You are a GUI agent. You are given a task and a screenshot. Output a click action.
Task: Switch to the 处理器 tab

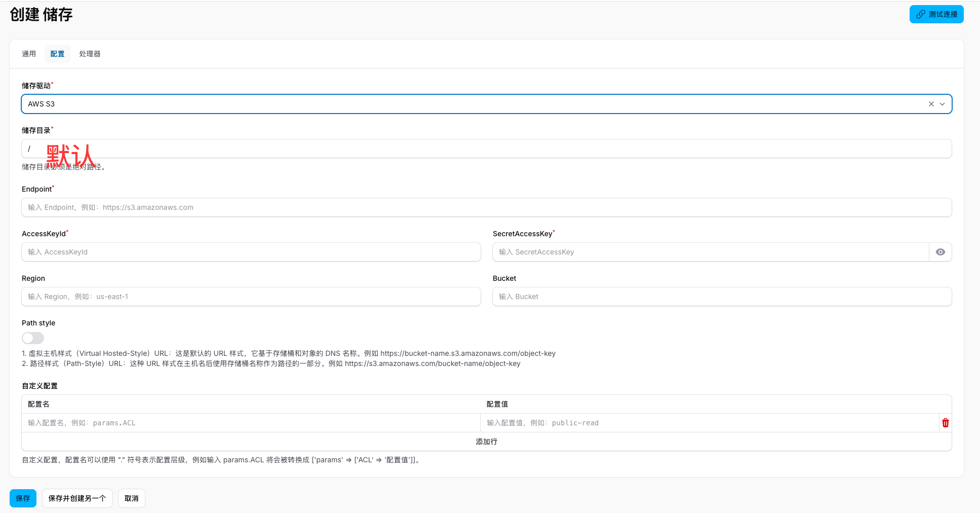click(90, 53)
